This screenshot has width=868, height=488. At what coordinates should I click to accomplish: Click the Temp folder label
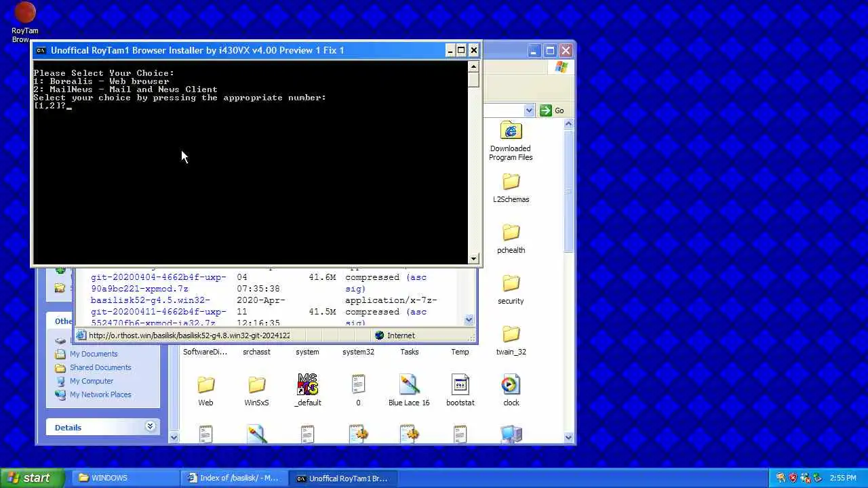click(x=460, y=352)
